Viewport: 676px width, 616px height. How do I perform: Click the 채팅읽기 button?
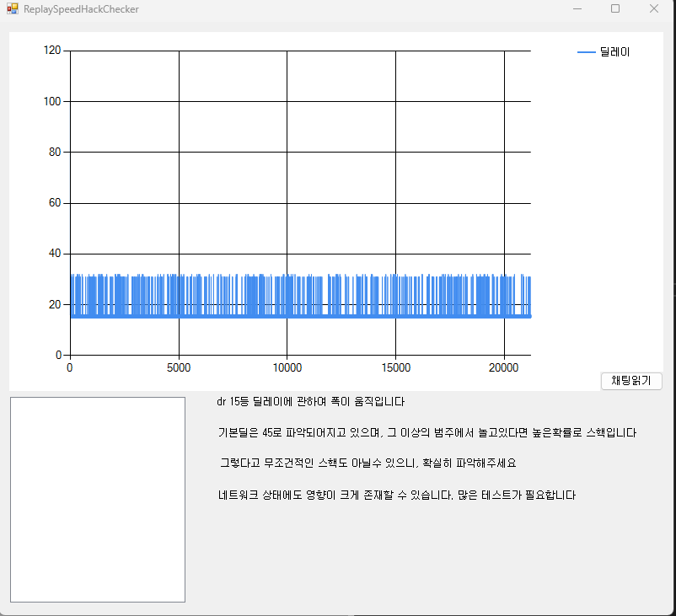[631, 381]
